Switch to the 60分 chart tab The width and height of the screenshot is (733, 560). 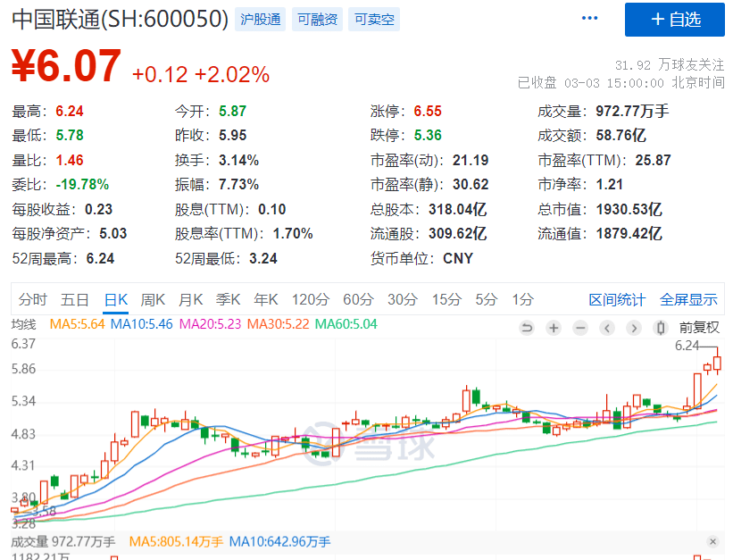click(358, 299)
